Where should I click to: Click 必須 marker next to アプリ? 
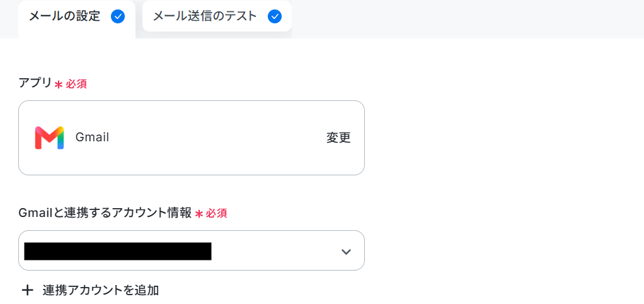click(x=76, y=85)
